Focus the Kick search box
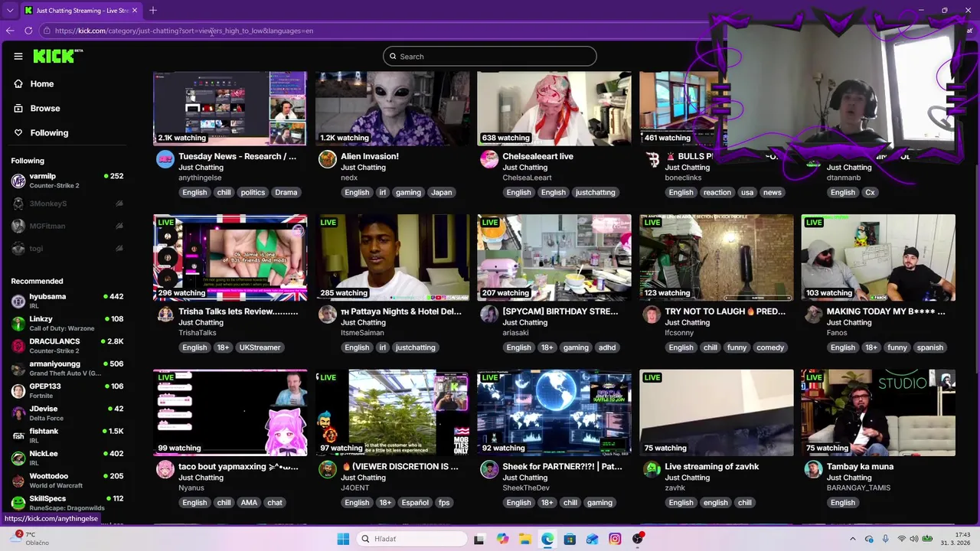The height and width of the screenshot is (551, 980). click(490, 56)
